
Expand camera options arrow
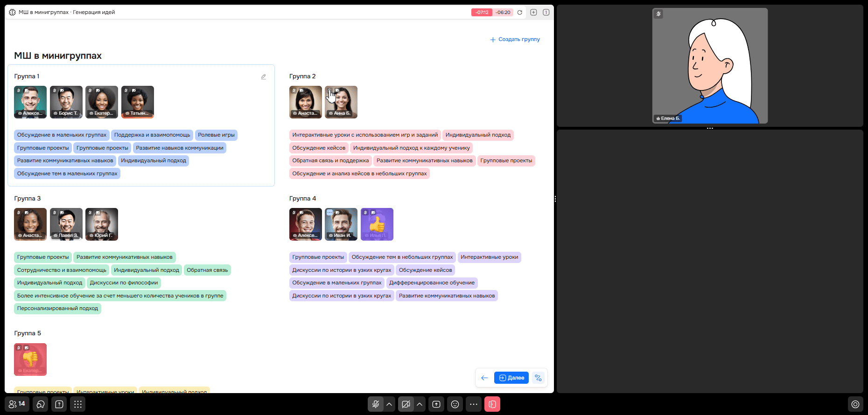click(420, 404)
